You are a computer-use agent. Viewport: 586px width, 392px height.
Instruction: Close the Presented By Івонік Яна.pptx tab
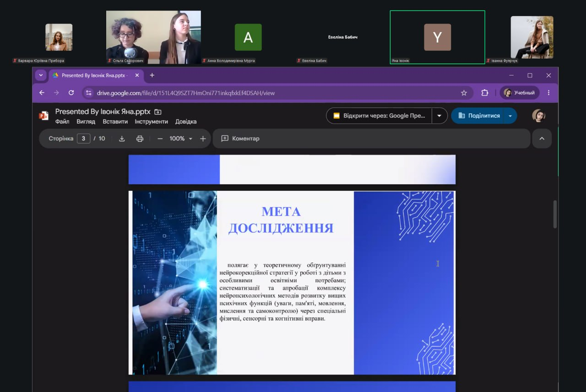tap(137, 75)
